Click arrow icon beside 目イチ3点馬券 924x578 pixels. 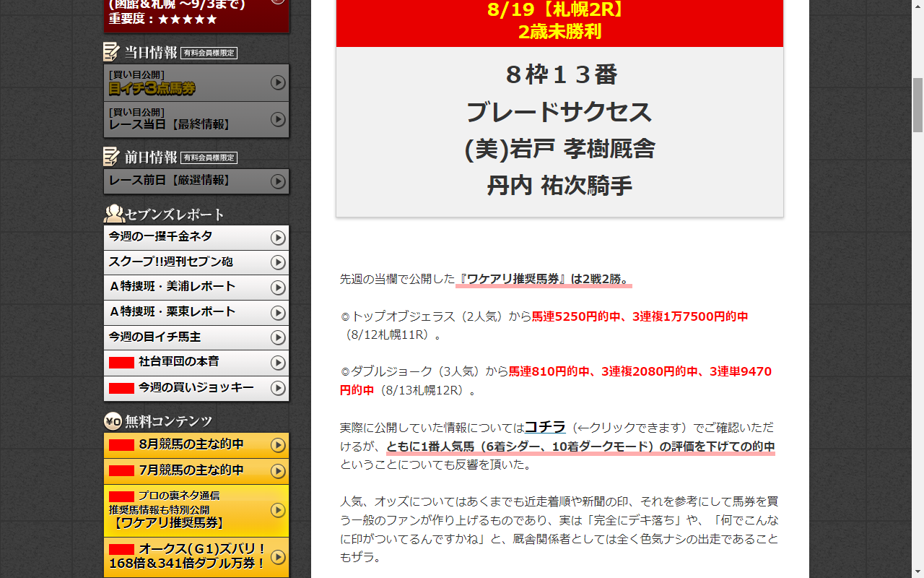[278, 83]
